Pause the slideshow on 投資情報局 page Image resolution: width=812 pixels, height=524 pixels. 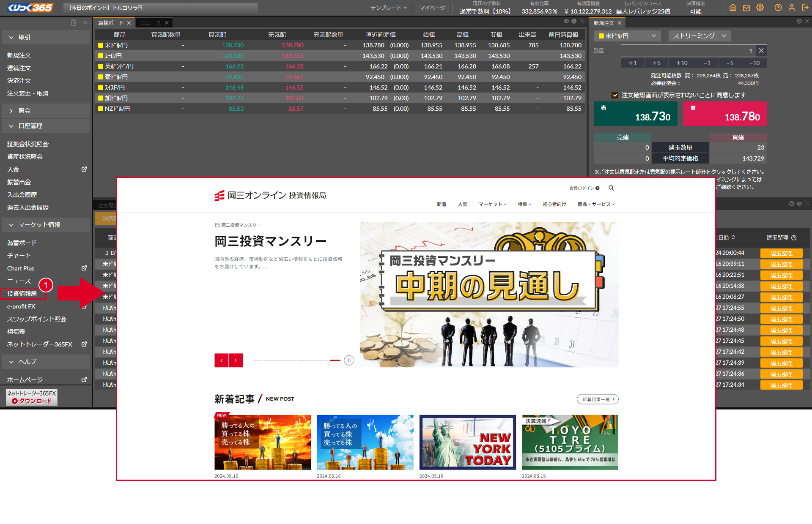tap(349, 360)
